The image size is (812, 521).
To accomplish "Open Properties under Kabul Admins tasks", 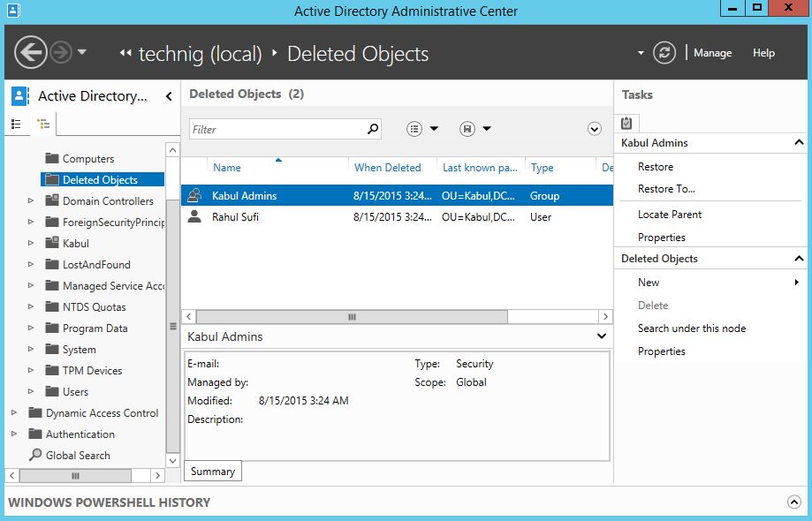I will point(661,238).
